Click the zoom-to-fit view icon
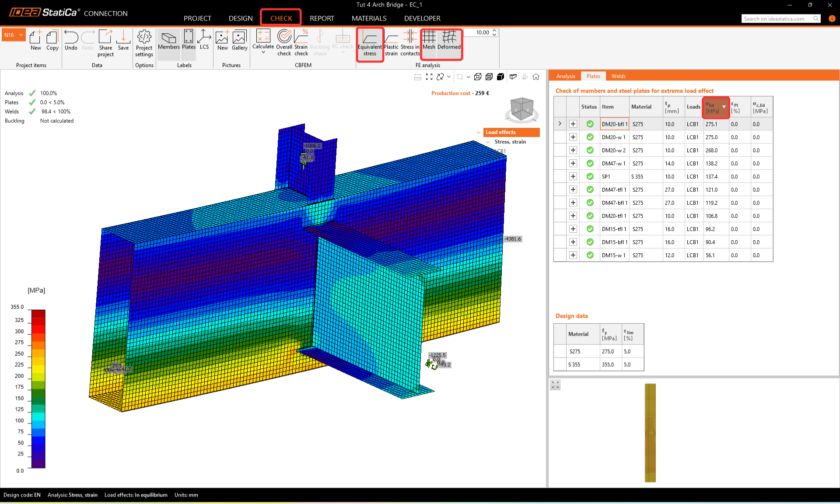 (x=429, y=77)
